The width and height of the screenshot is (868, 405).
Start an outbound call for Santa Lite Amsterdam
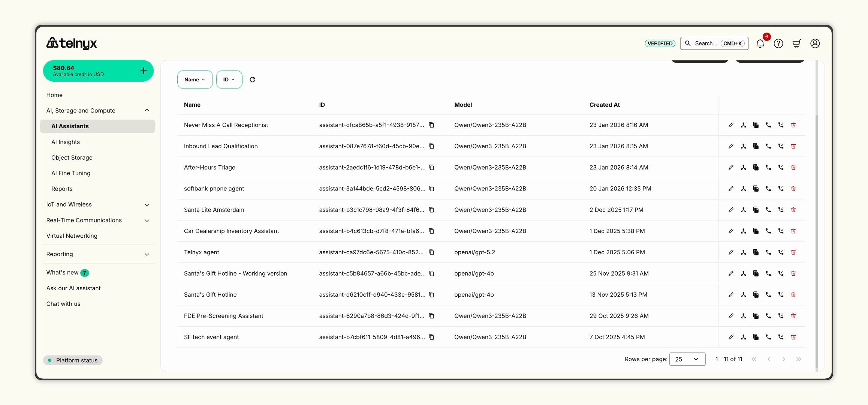pyautogui.click(x=768, y=210)
